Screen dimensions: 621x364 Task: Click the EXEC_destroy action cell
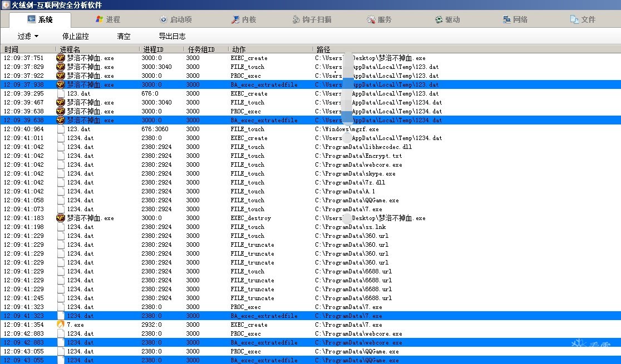[x=251, y=218]
